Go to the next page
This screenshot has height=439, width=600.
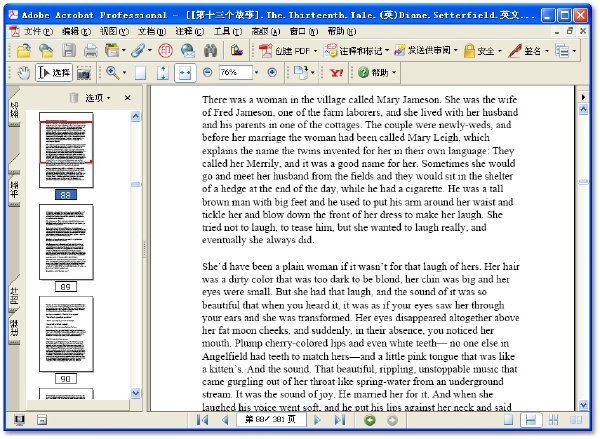317,420
